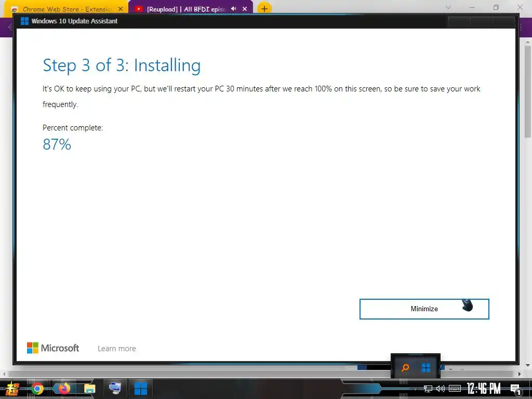Click the horizontal scrollbar left arrow
The image size is (532, 399).
(x=4, y=374)
